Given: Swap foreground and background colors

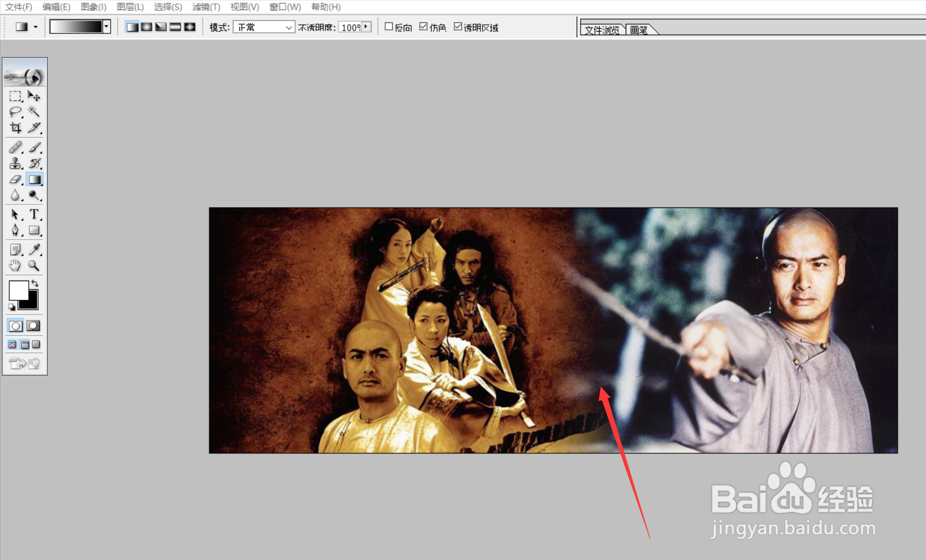Looking at the screenshot, I should (35, 283).
